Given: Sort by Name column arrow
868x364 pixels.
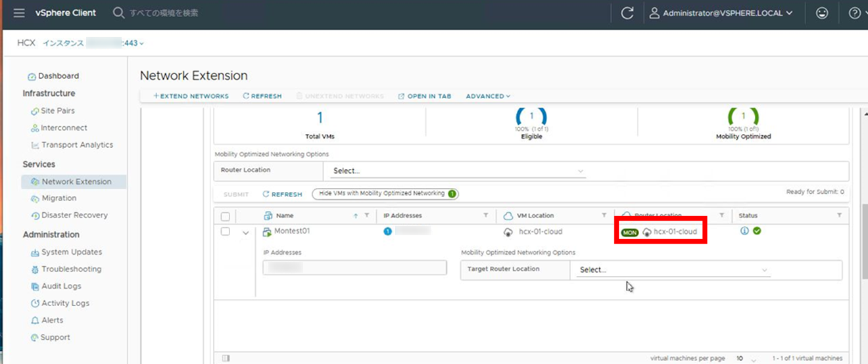Looking at the screenshot, I should pos(356,216).
